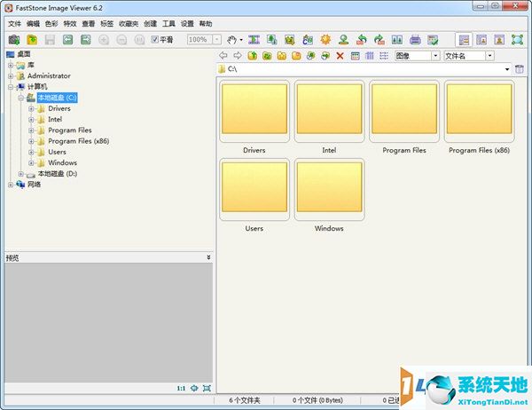The image size is (532, 410).
Task: Select Users folder in the tree
Action: 57,152
